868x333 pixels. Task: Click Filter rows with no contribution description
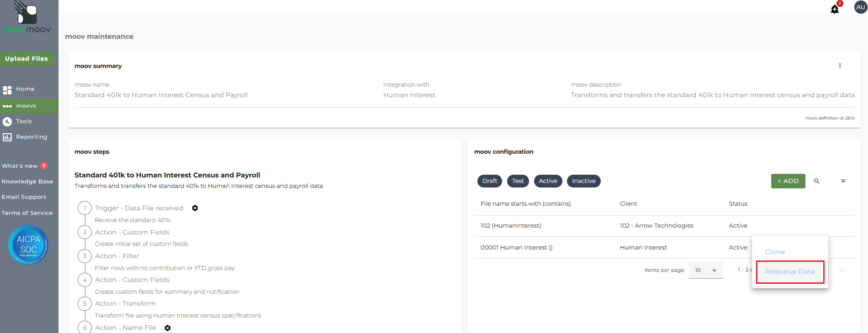164,268
